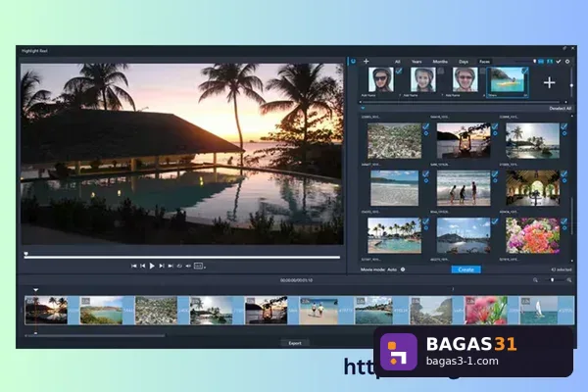Click faces row right scroll arrow
This screenshot has width=588, height=392.
(x=565, y=102)
